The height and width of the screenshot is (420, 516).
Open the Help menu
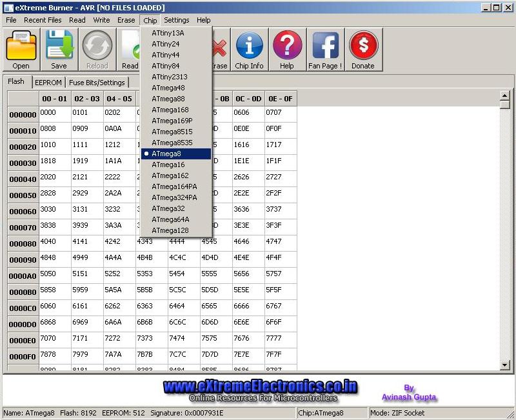204,20
